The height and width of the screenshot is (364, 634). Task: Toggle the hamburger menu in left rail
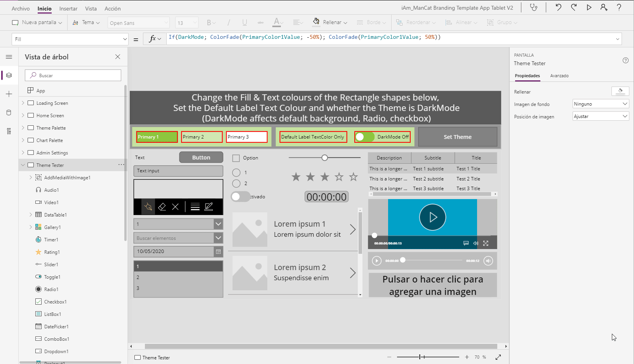click(x=9, y=57)
